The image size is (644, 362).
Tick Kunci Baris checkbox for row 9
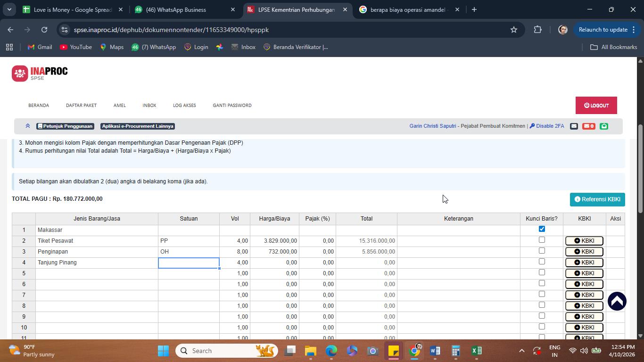pyautogui.click(x=542, y=316)
